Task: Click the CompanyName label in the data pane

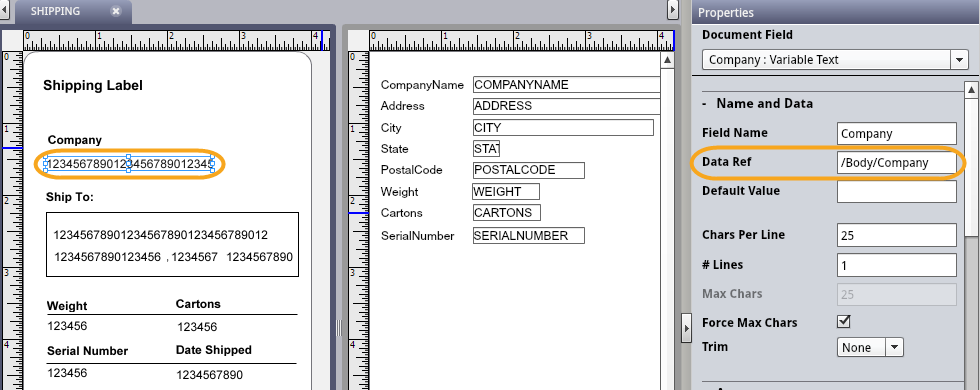Action: (422, 85)
